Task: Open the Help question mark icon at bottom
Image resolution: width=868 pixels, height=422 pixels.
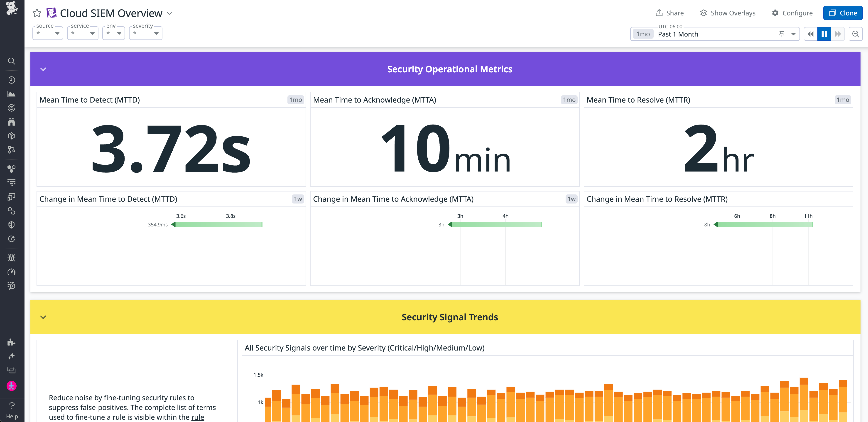Action: 11,406
